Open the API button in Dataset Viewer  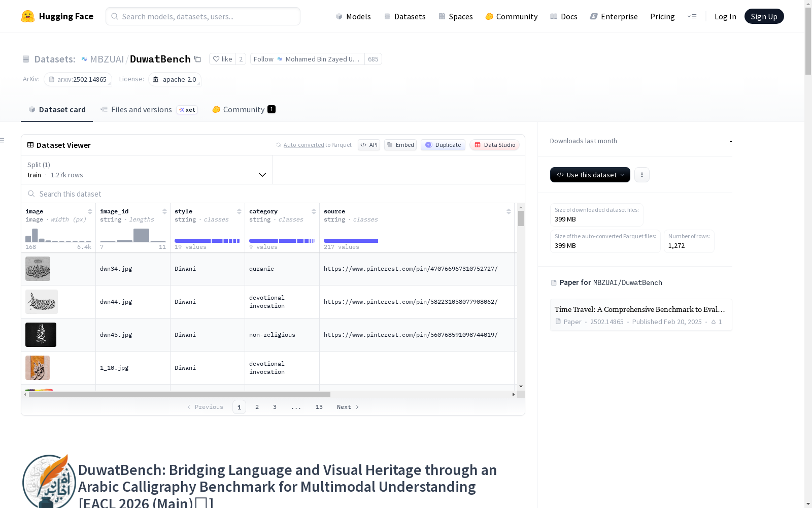click(x=369, y=145)
